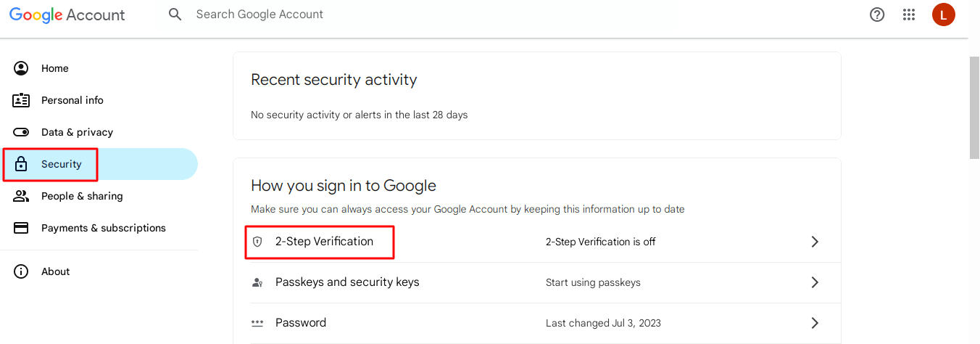This screenshot has height=344, width=980.
Task: Click the 2-Step Verification shield icon
Action: (257, 242)
